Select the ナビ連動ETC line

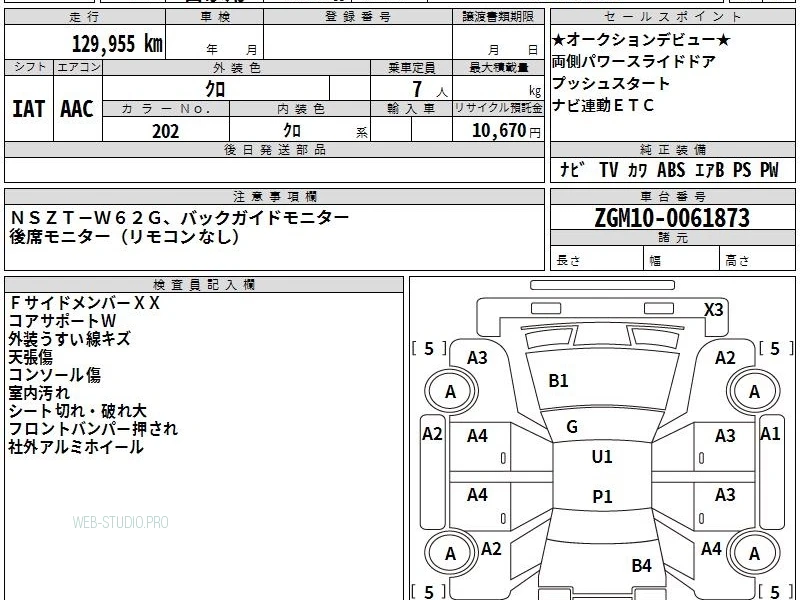(603, 105)
